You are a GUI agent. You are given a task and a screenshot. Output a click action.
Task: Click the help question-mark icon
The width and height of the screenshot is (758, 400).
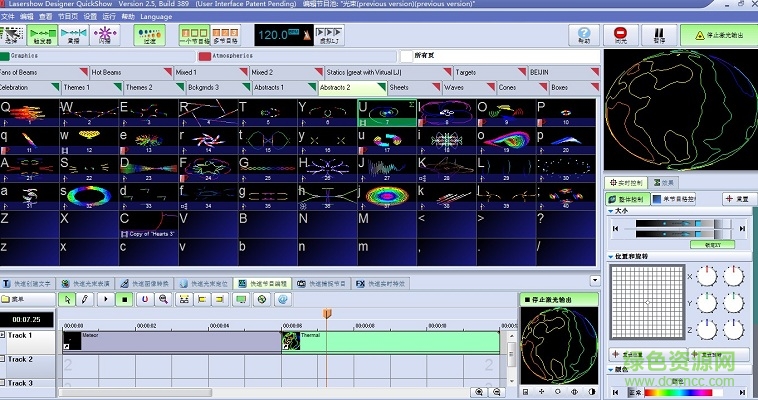[583, 35]
